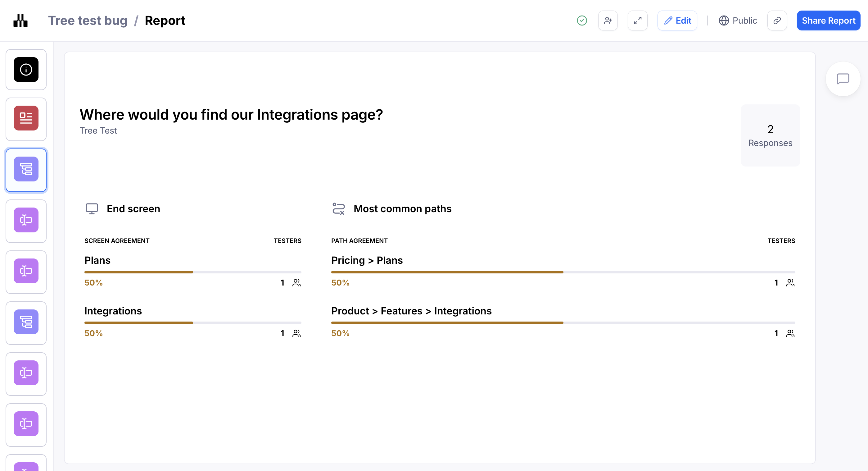Image resolution: width=868 pixels, height=471 pixels.
Task: Copy report link with chain icon
Action: [777, 21]
